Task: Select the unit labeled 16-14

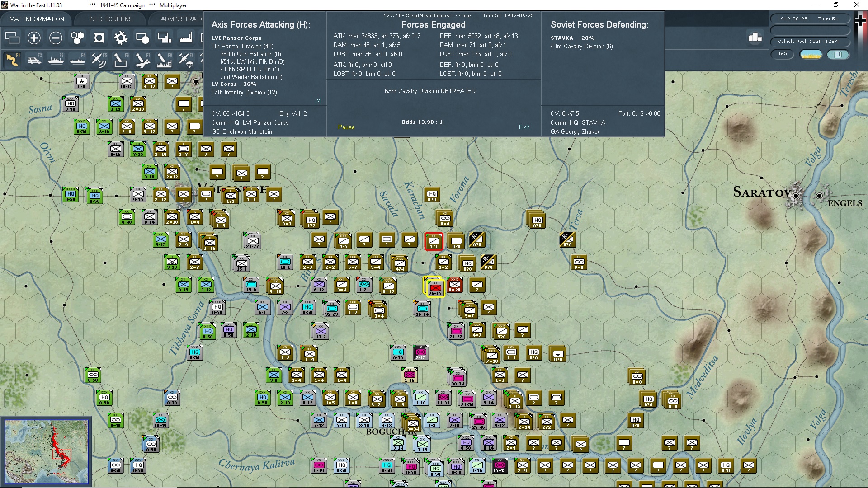Action: pos(422,309)
